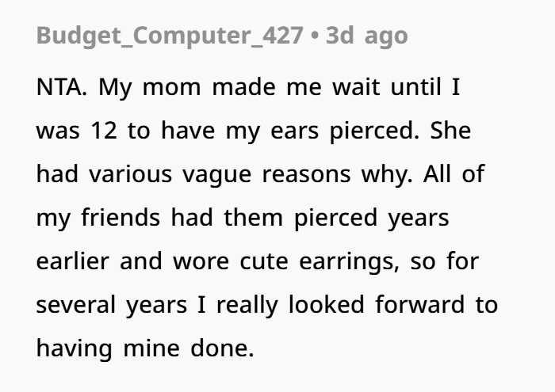The width and height of the screenshot is (555, 392).
Task: Click the number "12" in the comment
Action: [x=104, y=131]
